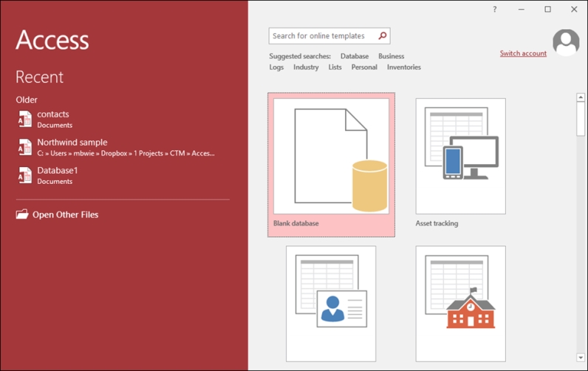Close the Access window
Viewport: 588px width, 371px height.
point(574,10)
